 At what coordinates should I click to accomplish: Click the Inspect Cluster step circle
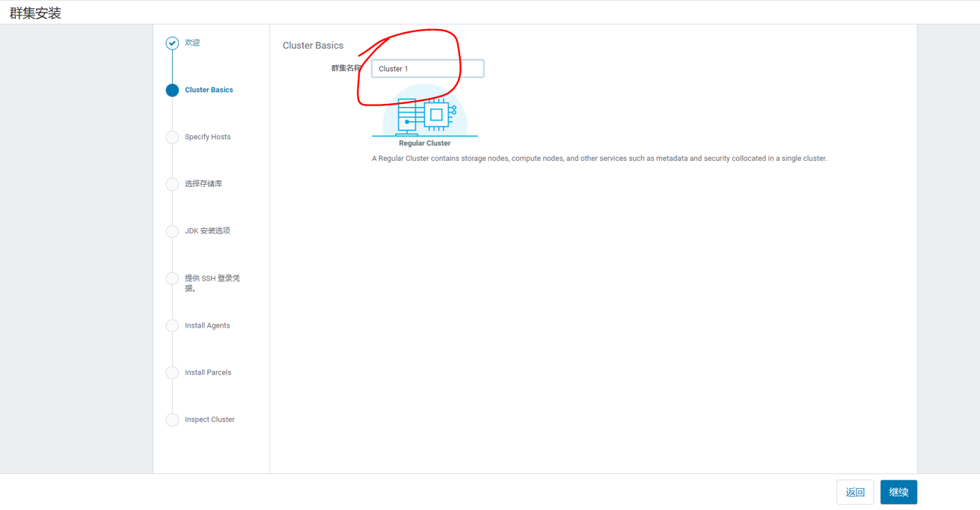pyautogui.click(x=172, y=420)
